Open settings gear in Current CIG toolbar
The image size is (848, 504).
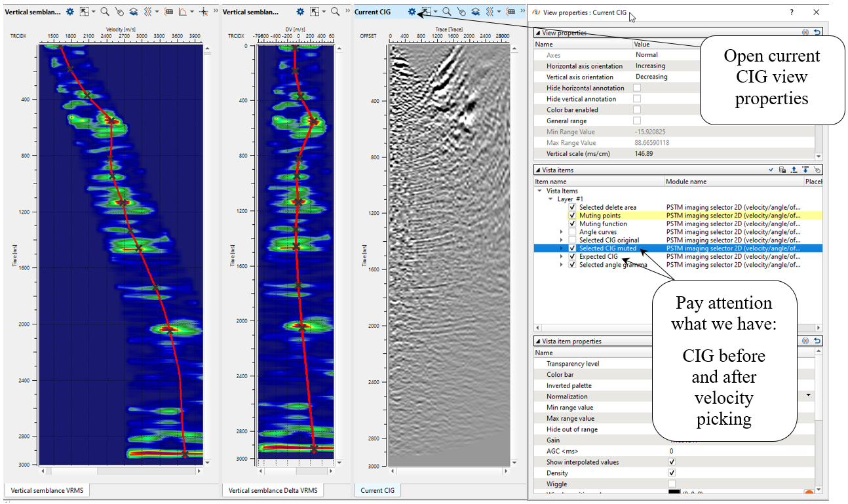412,12
